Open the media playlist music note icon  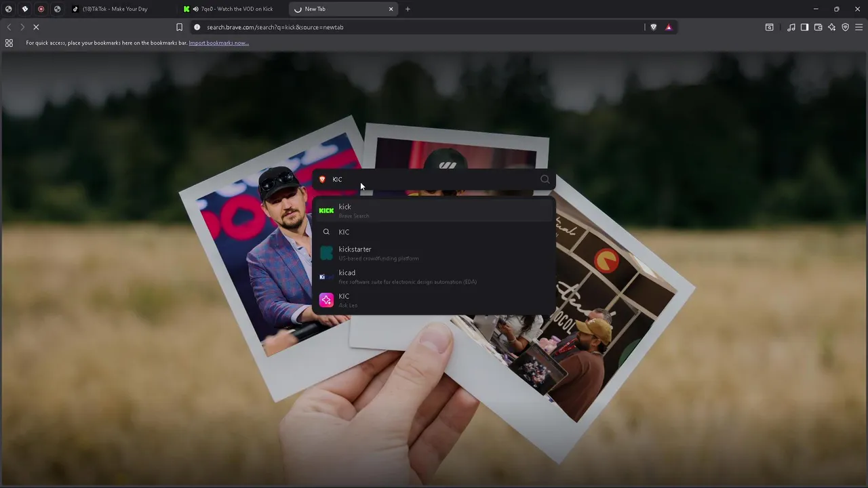click(791, 27)
